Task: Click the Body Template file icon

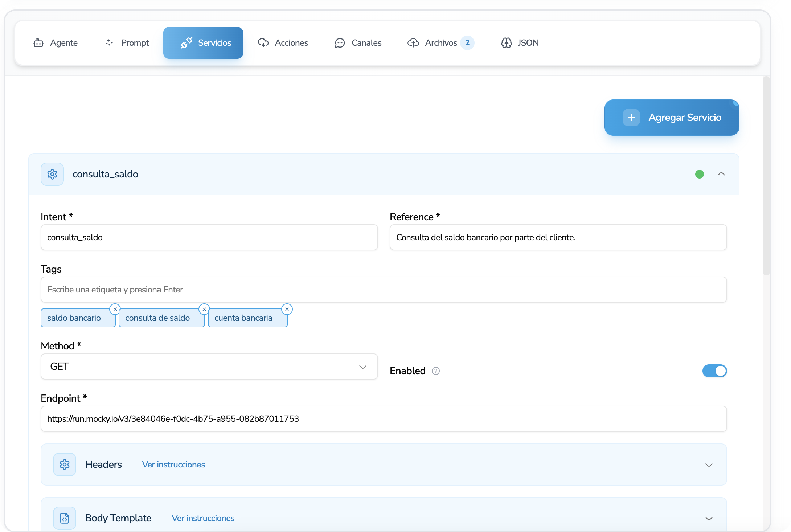Action: coord(65,518)
